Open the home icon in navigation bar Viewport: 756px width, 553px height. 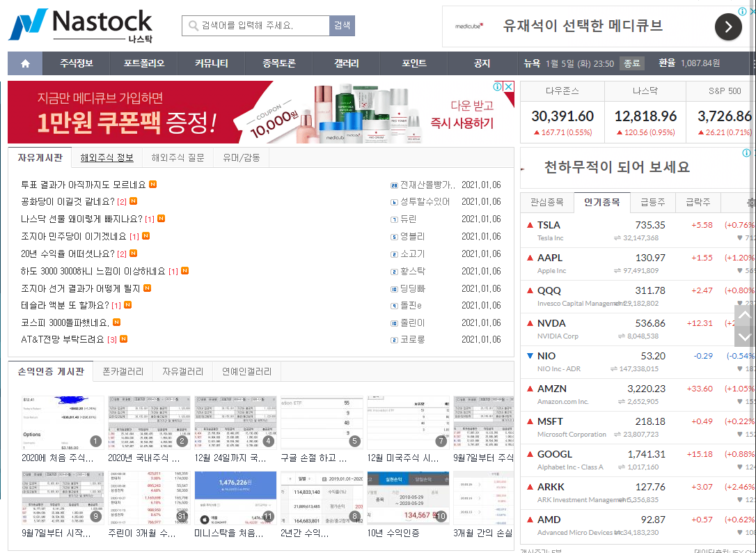(26, 63)
